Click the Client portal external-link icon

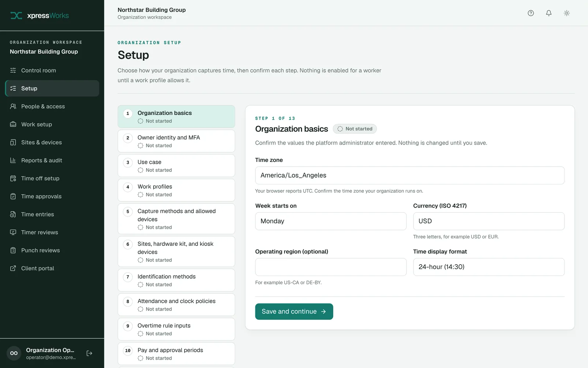point(13,268)
